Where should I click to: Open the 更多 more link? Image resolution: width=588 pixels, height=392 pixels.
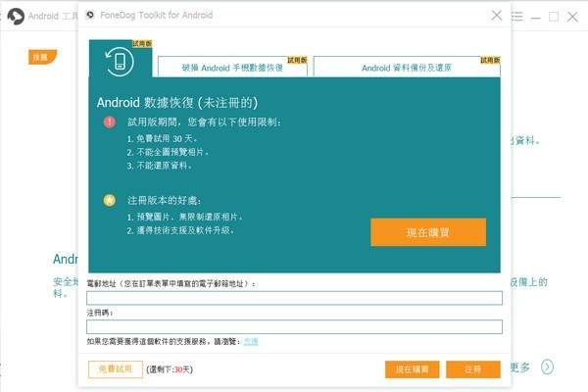(x=520, y=367)
